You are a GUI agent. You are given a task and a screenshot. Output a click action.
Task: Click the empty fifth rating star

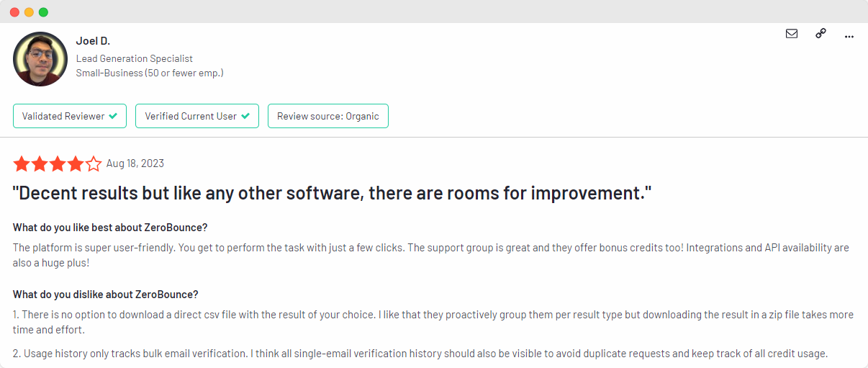[94, 163]
